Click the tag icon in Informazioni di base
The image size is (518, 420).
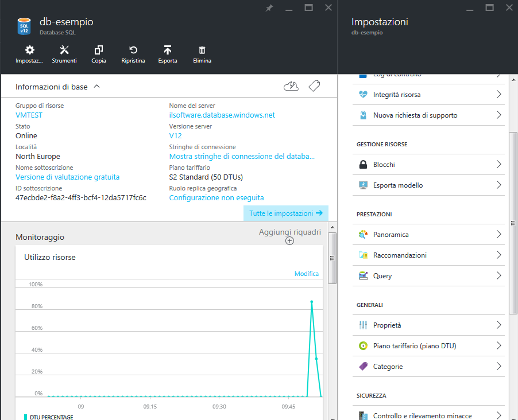pos(314,86)
